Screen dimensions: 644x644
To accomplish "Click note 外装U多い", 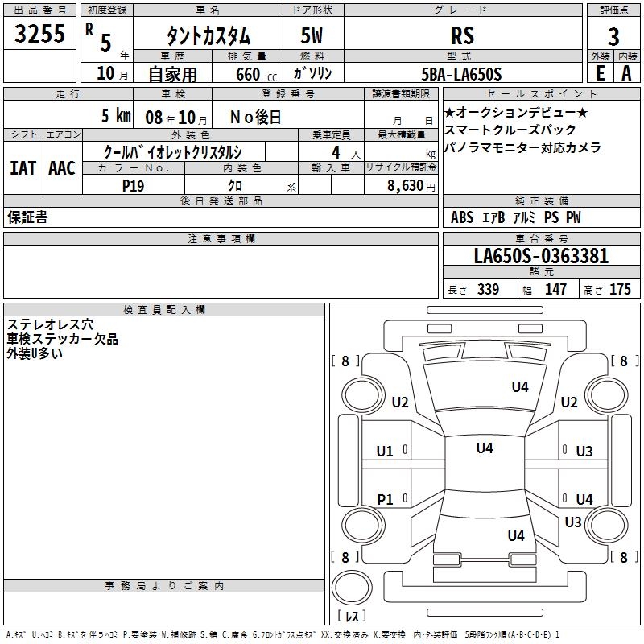I will coord(35,353).
